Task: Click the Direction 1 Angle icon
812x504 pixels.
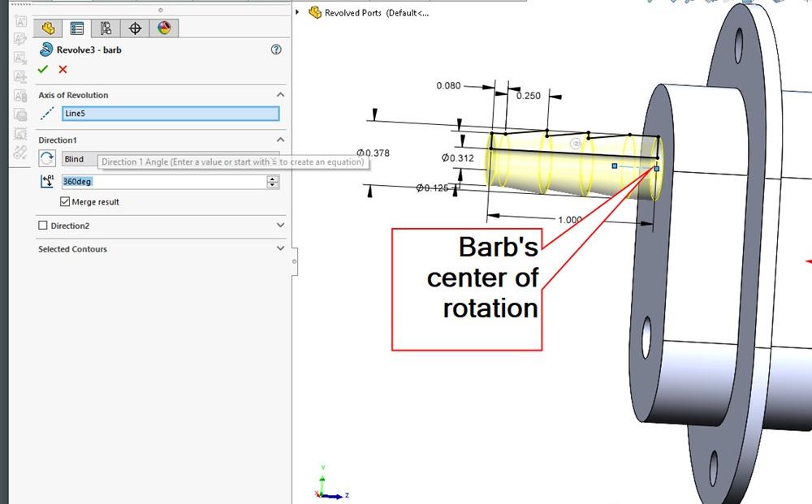Action: pos(47,182)
